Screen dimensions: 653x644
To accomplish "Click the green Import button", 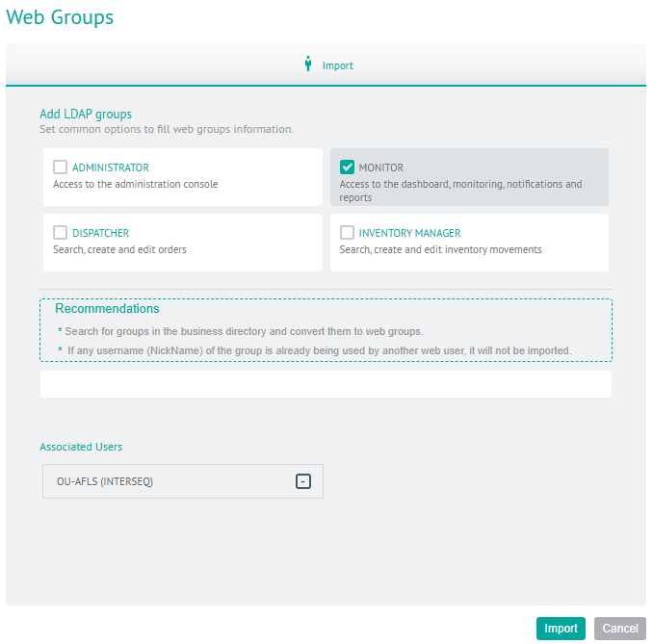I will coord(561,629).
